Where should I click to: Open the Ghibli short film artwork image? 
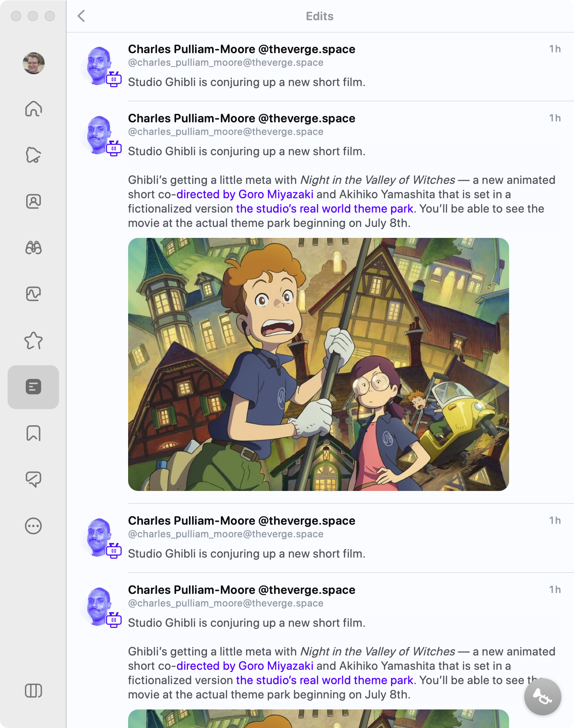[319, 364]
